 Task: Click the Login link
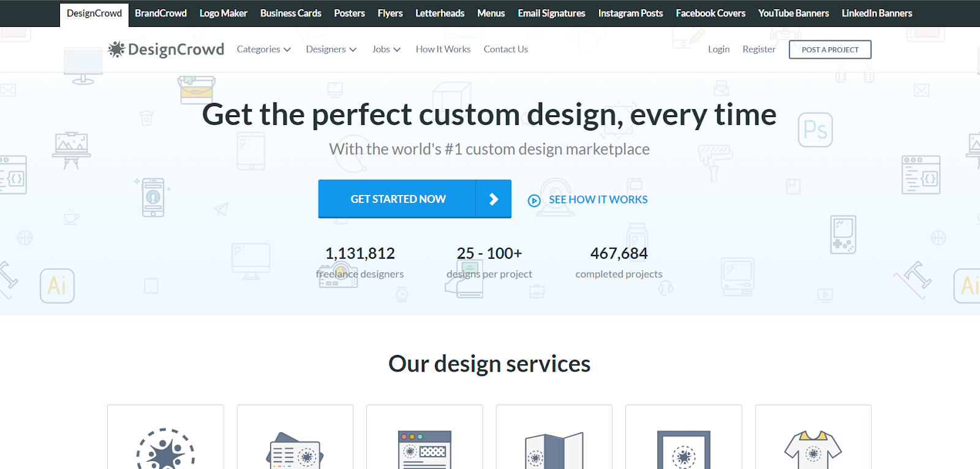[719, 50]
